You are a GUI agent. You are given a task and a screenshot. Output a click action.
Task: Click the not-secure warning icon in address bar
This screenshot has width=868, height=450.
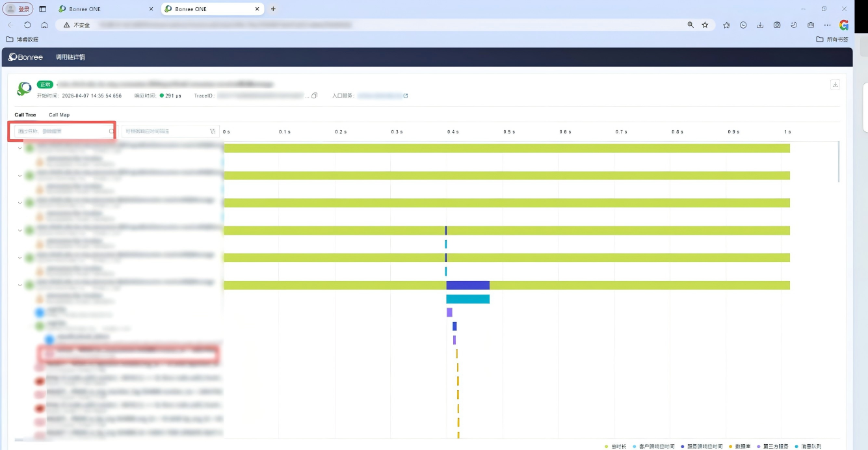coord(66,25)
